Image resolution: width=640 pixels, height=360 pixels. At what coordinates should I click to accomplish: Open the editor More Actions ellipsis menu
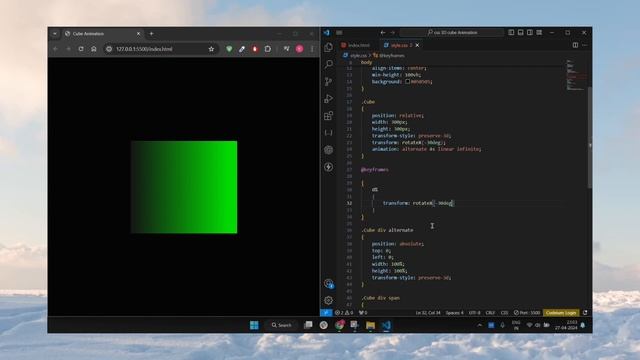585,45
